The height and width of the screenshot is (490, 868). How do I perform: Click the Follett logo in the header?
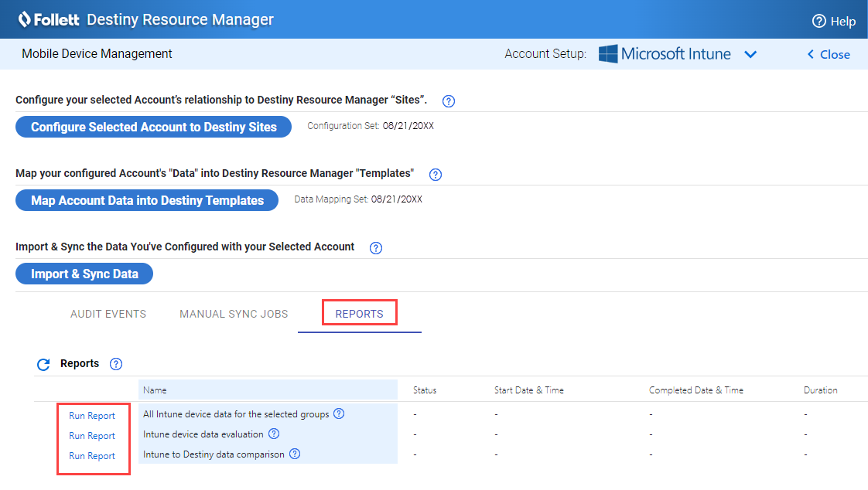pos(50,19)
